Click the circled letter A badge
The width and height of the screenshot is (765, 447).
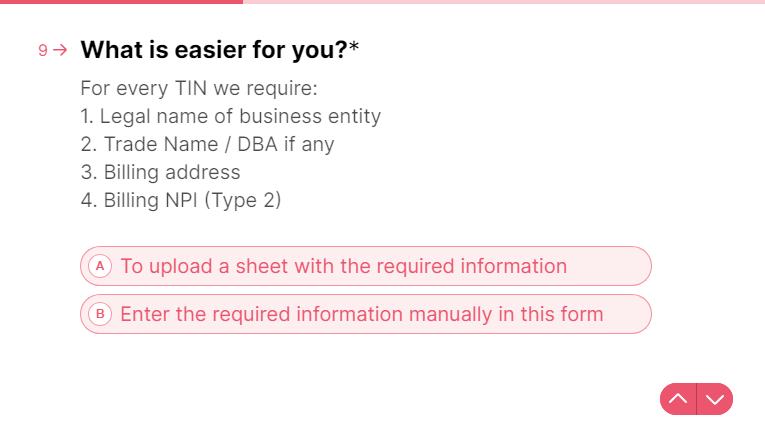tap(100, 266)
